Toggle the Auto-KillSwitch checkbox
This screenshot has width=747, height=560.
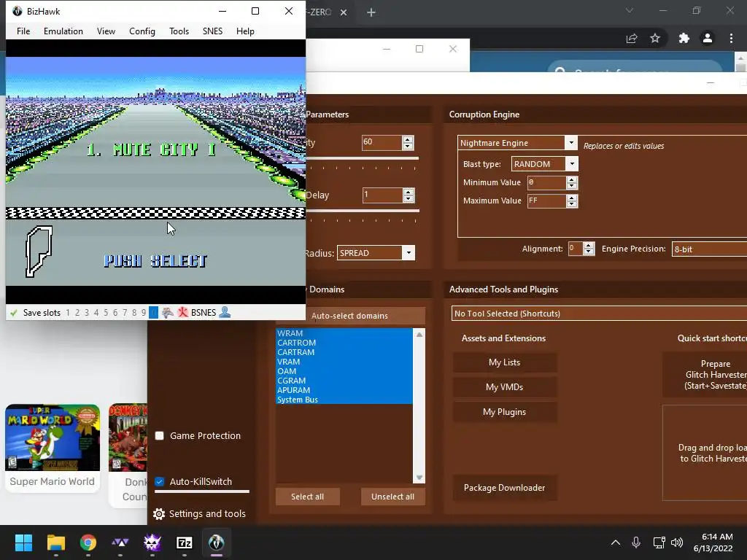pos(160,481)
